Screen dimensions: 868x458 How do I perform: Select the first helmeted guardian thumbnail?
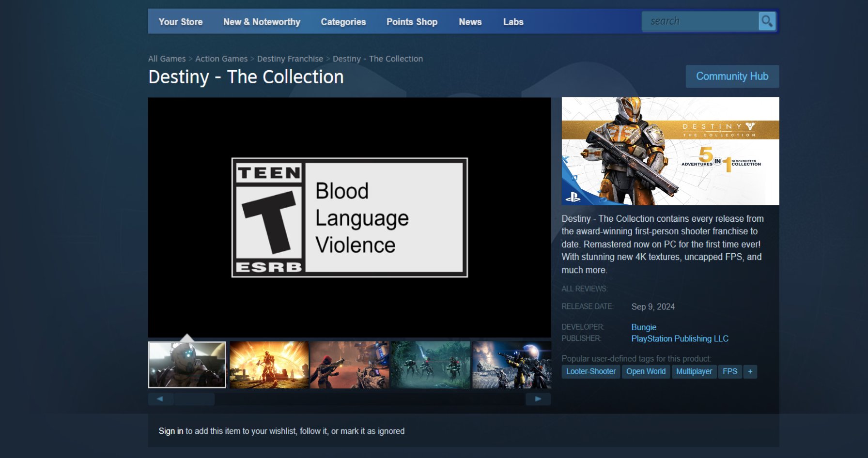point(187,365)
